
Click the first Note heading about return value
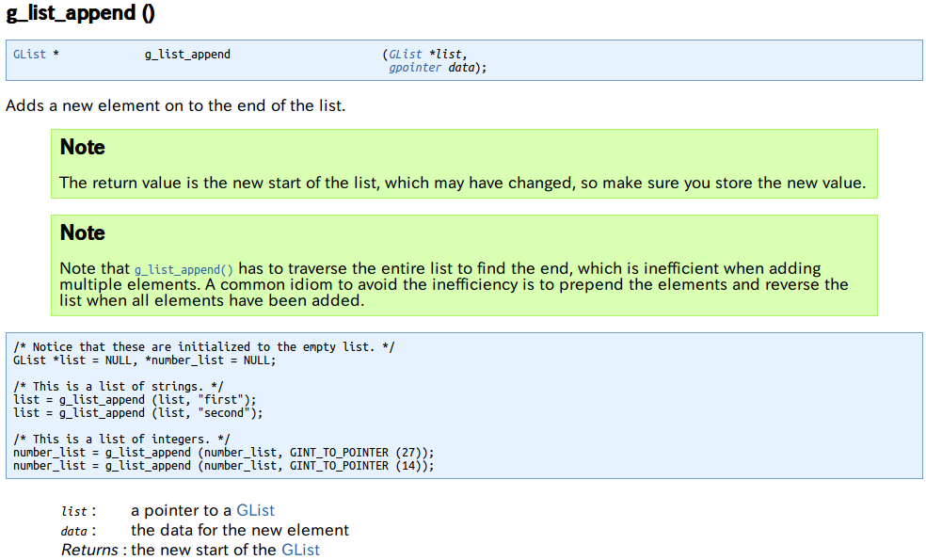(83, 148)
